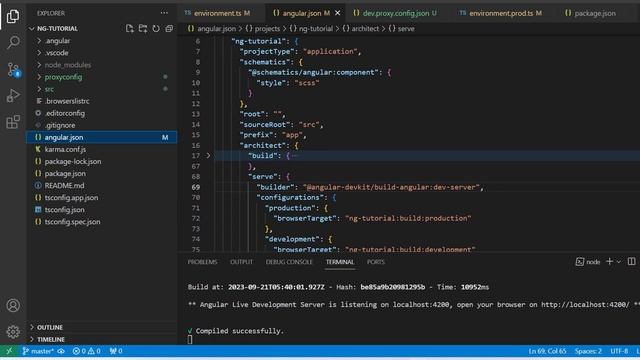Open tsconfig.spec.json file
This screenshot has width=640, height=360.
point(102,222)
